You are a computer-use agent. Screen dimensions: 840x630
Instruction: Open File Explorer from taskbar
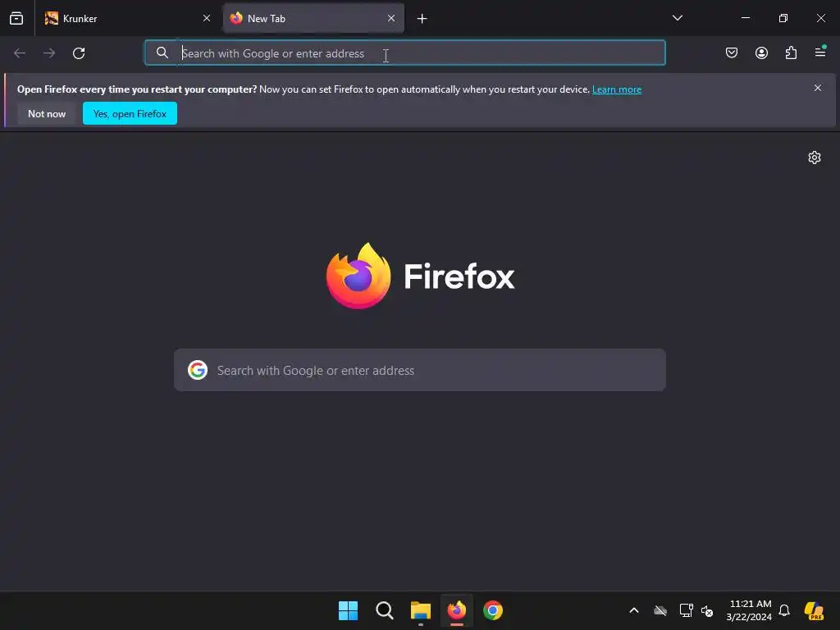coord(421,610)
